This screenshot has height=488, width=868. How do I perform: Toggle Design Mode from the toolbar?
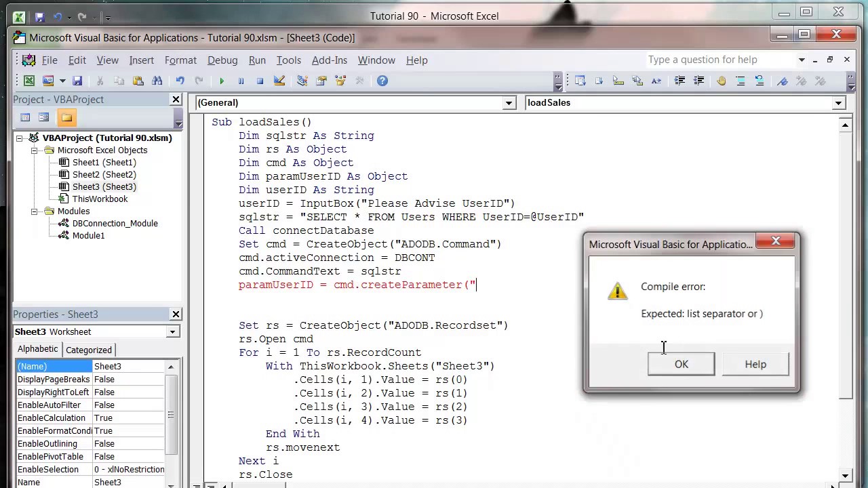279,81
